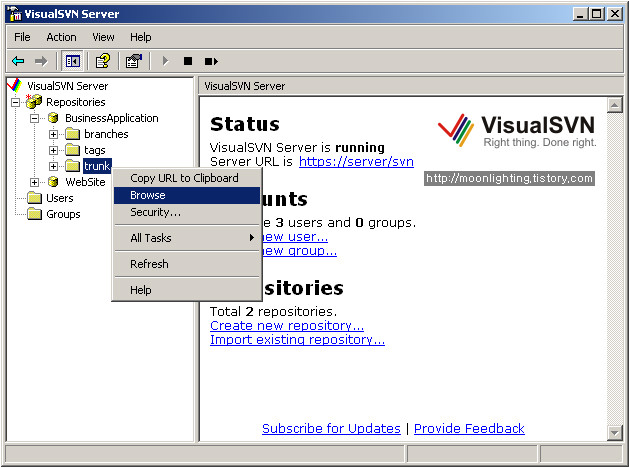Click the partially hidden new group... link
The image size is (629, 468).
coord(300,251)
